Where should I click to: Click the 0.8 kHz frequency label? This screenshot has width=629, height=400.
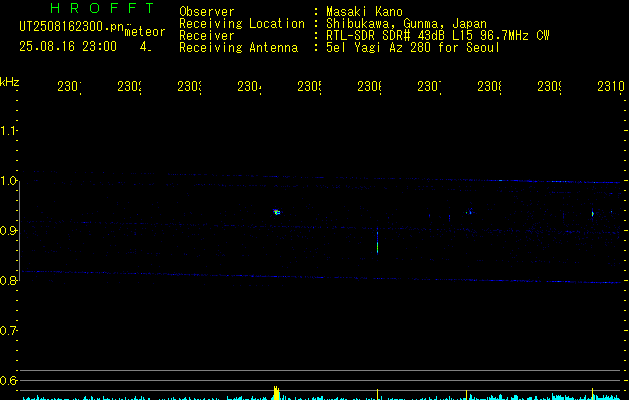coord(8,280)
